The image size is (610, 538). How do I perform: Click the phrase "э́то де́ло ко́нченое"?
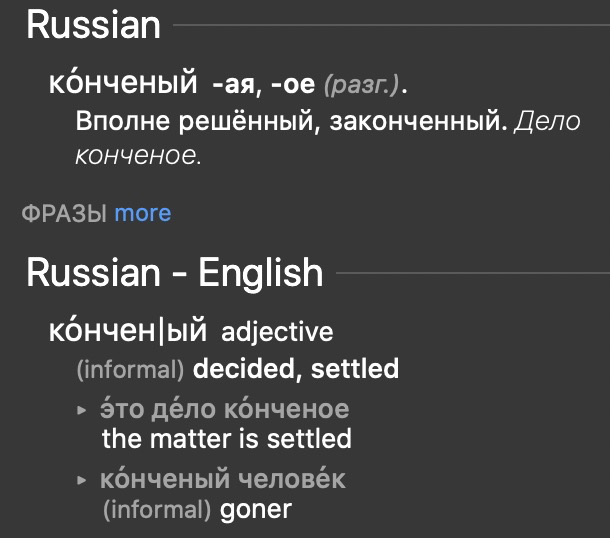click(225, 410)
